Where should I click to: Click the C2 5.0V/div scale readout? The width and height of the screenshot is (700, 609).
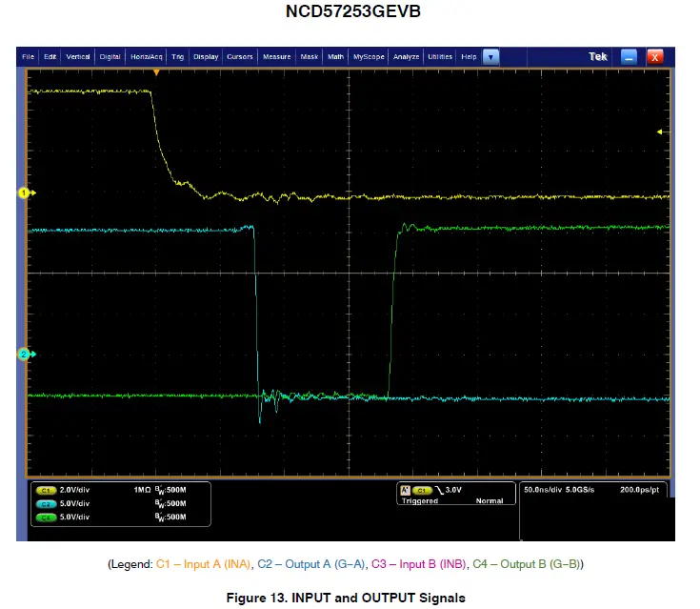(74, 503)
